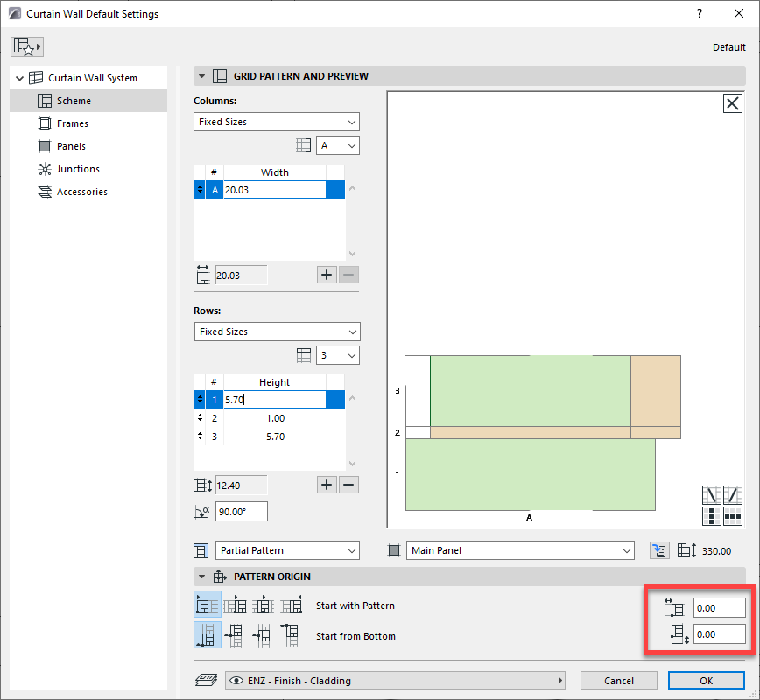Click the row angle icon
Screen dimensions: 760x700
click(x=201, y=512)
